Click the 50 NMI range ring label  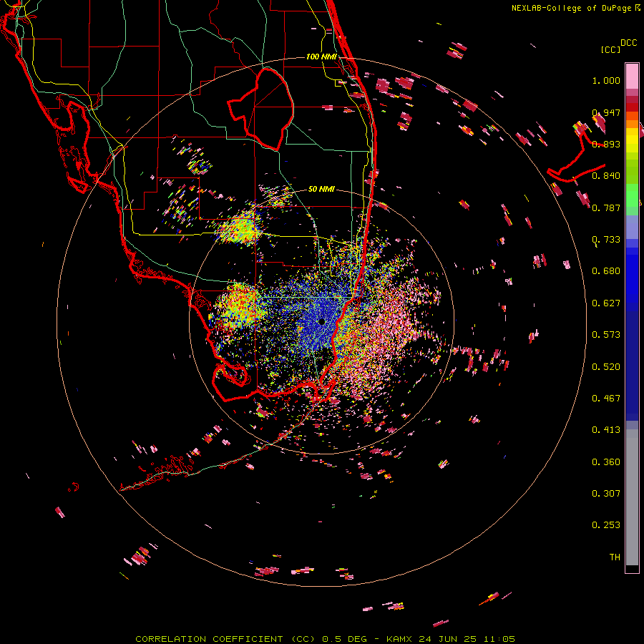click(x=321, y=189)
